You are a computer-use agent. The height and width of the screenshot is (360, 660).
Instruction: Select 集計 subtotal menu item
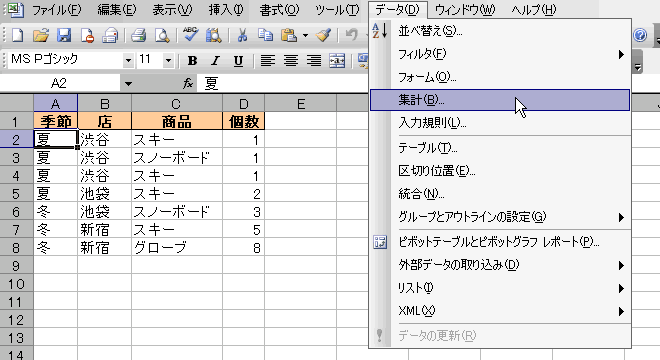pyautogui.click(x=500, y=100)
